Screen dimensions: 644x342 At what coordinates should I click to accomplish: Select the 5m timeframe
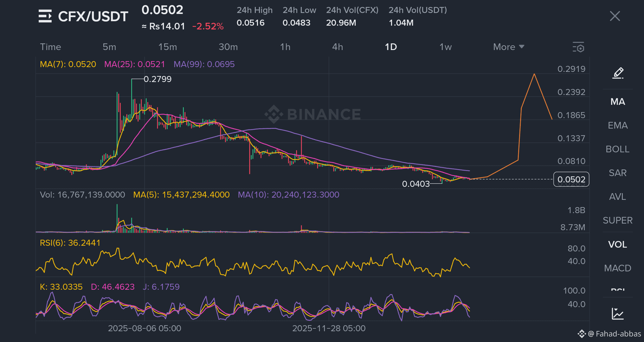coord(109,47)
